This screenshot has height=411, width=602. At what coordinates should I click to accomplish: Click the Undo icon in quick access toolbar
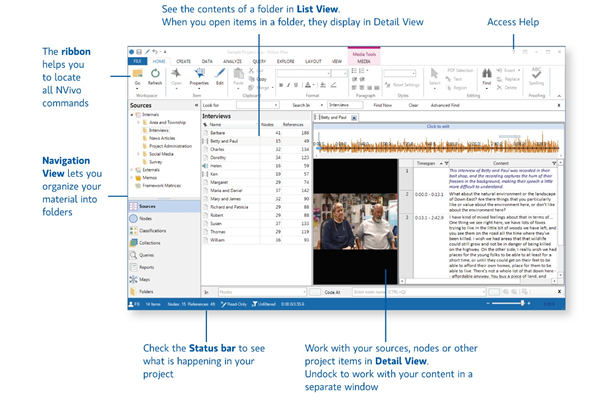(x=155, y=52)
